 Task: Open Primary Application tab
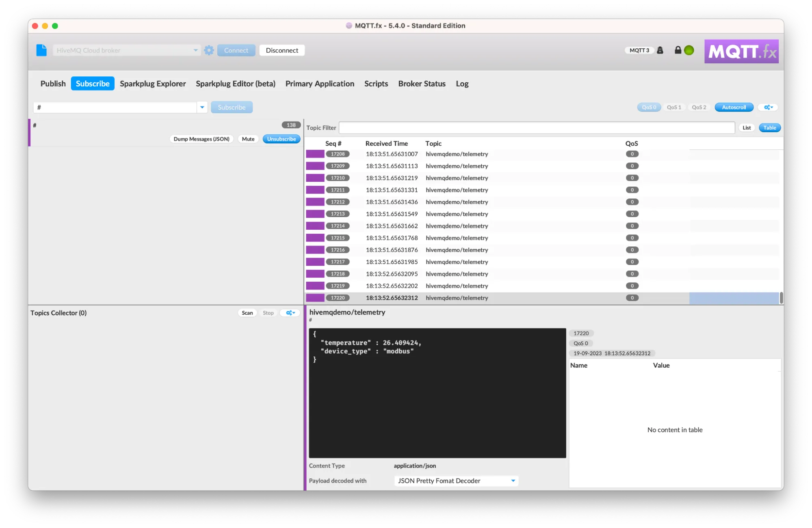click(320, 84)
